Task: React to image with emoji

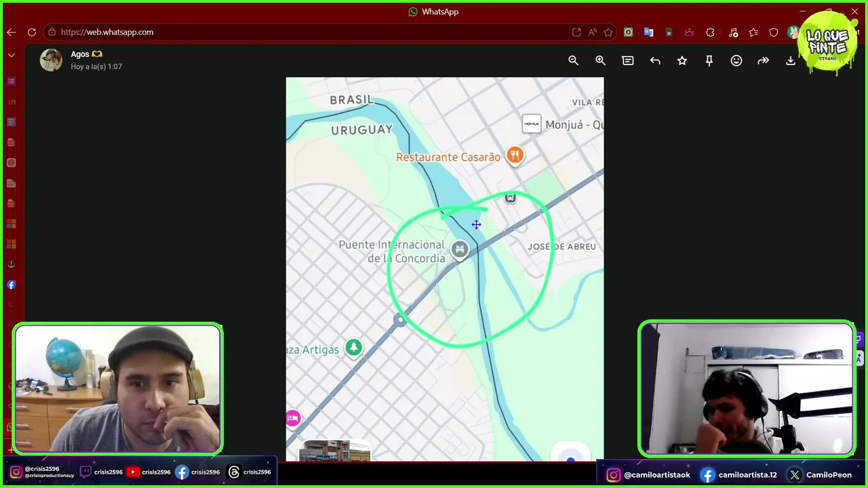Action: tap(736, 60)
